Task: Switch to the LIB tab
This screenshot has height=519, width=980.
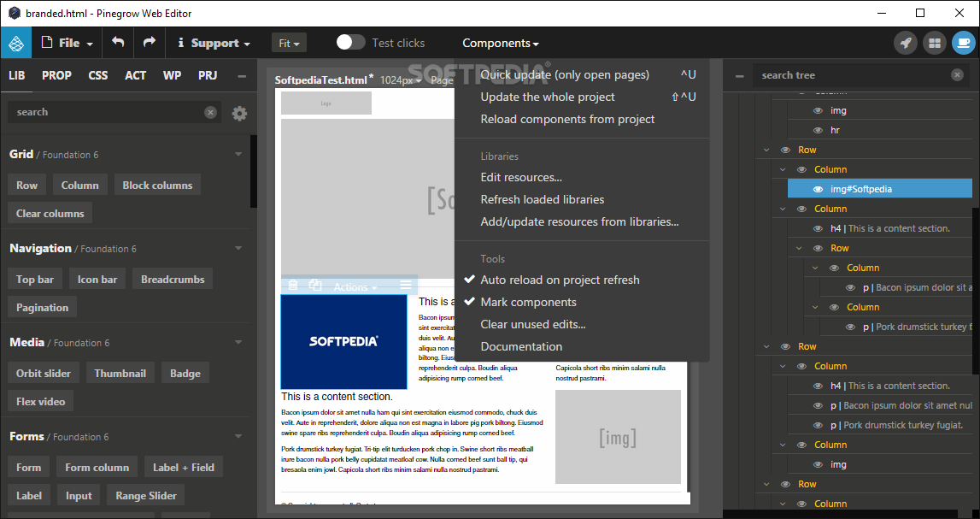Action: pyautogui.click(x=17, y=75)
